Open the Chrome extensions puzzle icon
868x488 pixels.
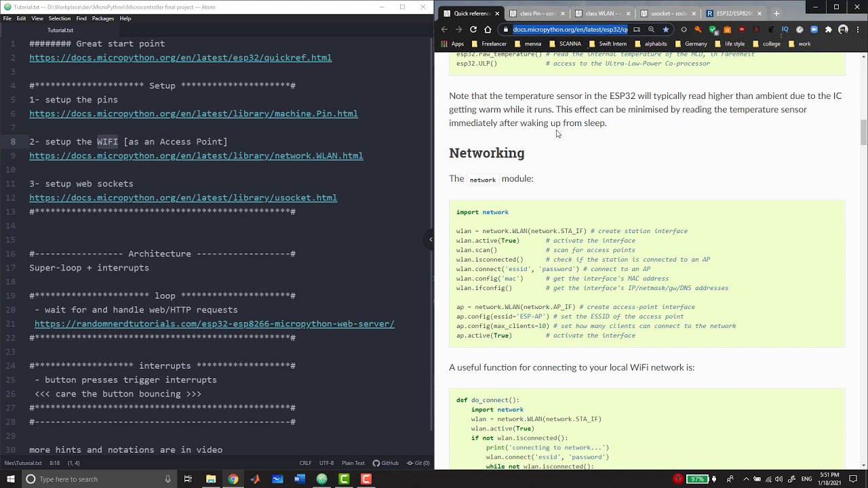[x=829, y=29]
